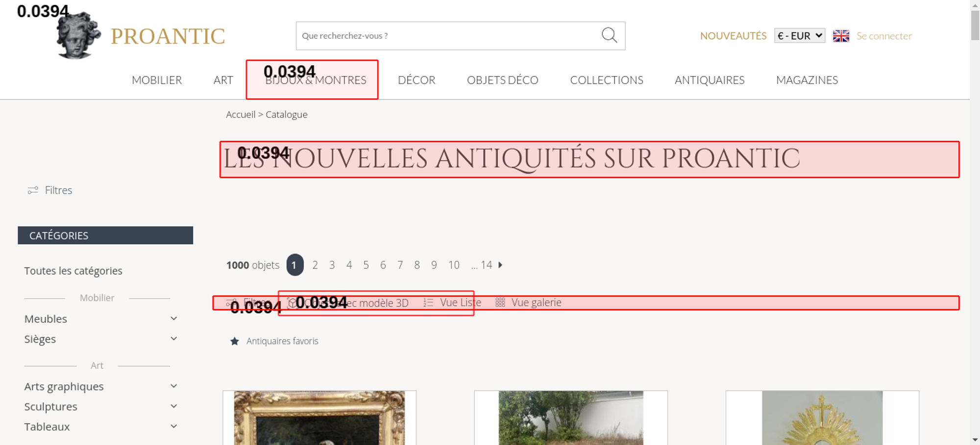Open the € - EUR currency dropdown
980x445 pixels.
click(x=799, y=36)
